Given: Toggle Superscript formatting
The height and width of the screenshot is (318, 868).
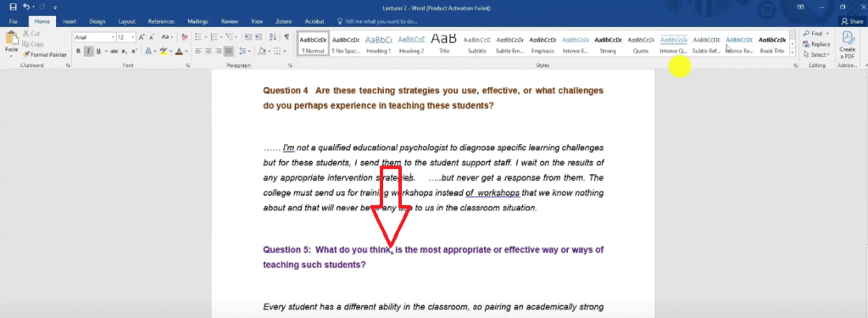Looking at the screenshot, I should 135,51.
